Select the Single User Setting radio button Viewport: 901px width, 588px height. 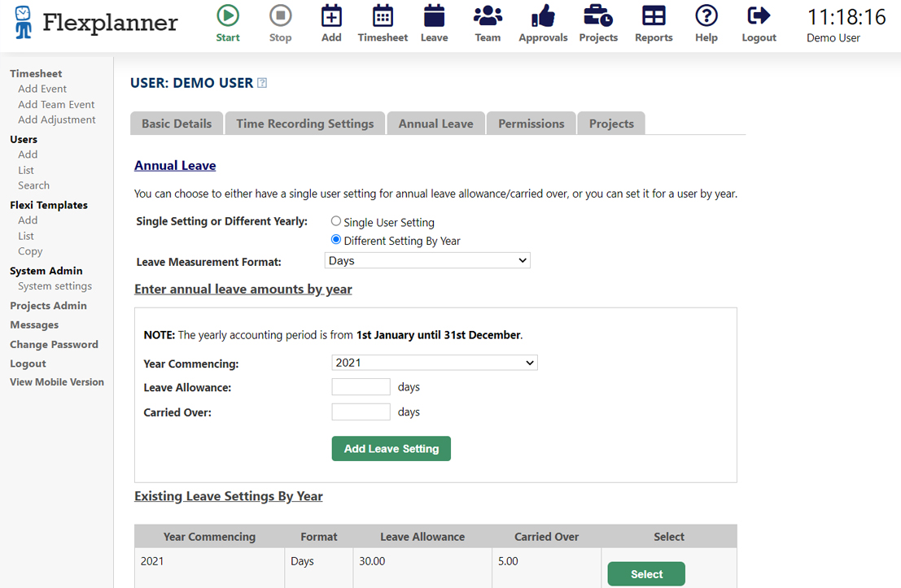(336, 221)
